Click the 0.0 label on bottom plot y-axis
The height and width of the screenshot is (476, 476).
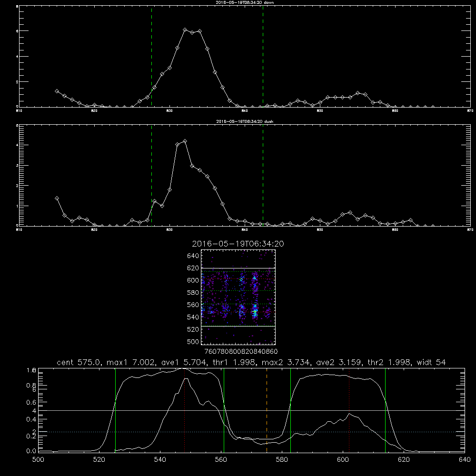[x=31, y=451]
